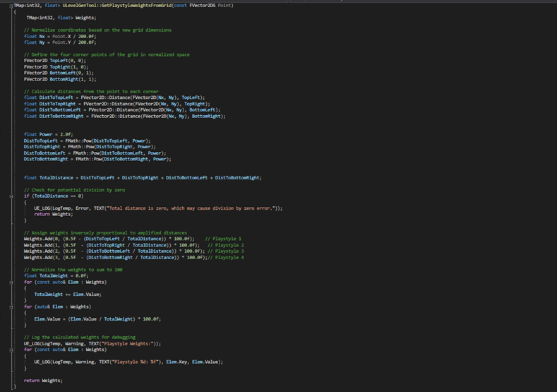Click the final 'return Weights;' statement
The width and height of the screenshot is (557, 392).
pos(42,380)
